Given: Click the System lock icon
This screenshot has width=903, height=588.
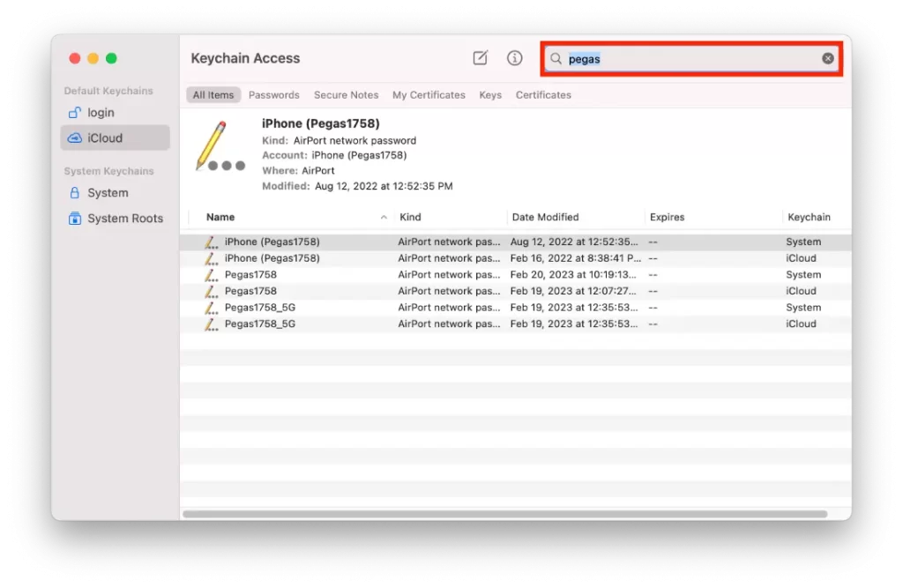Looking at the screenshot, I should [x=74, y=193].
